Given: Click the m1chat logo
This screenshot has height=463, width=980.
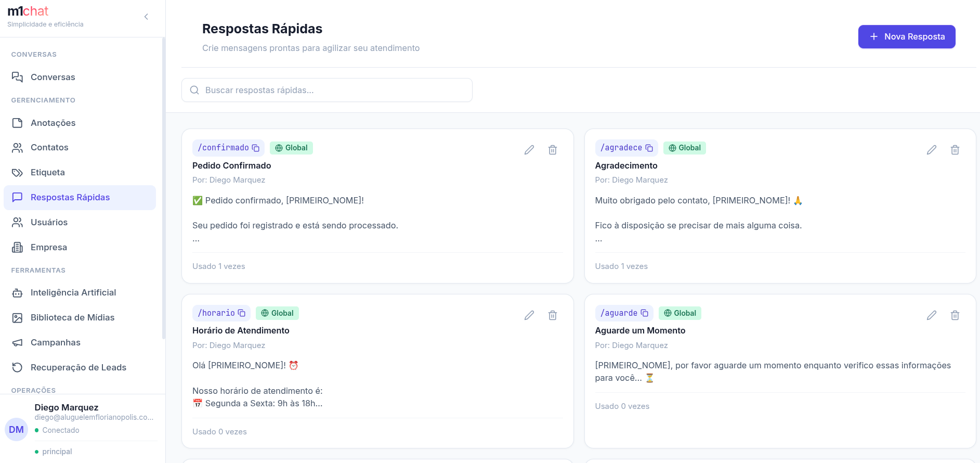Looking at the screenshot, I should pyautogui.click(x=28, y=11).
